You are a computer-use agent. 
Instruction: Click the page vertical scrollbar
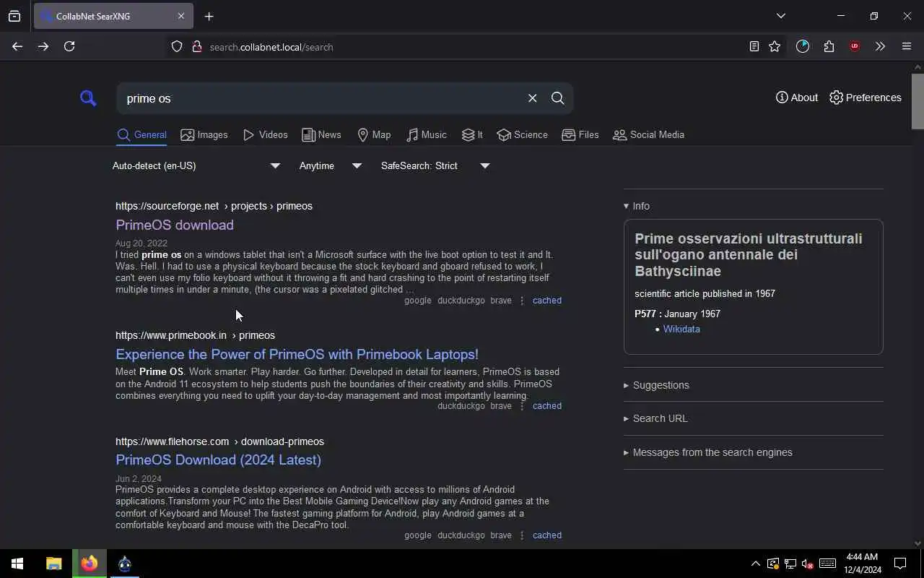coord(918,101)
